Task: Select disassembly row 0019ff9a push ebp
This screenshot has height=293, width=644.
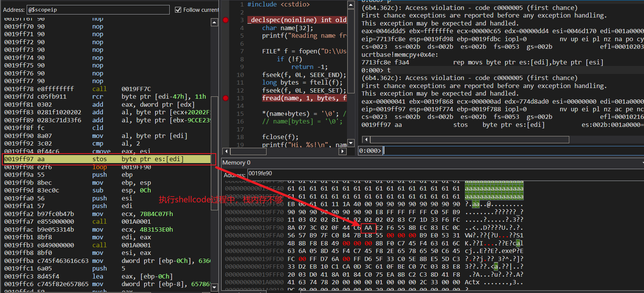Action: (107, 175)
